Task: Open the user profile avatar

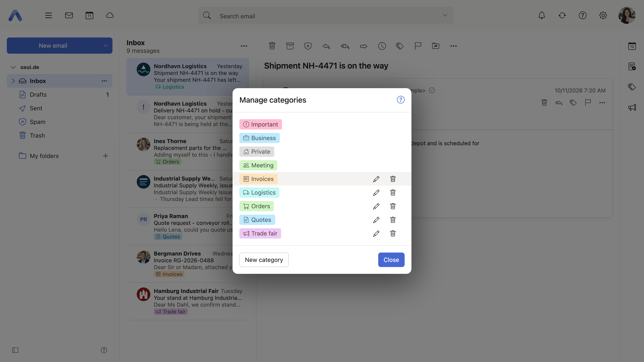Action: click(627, 16)
